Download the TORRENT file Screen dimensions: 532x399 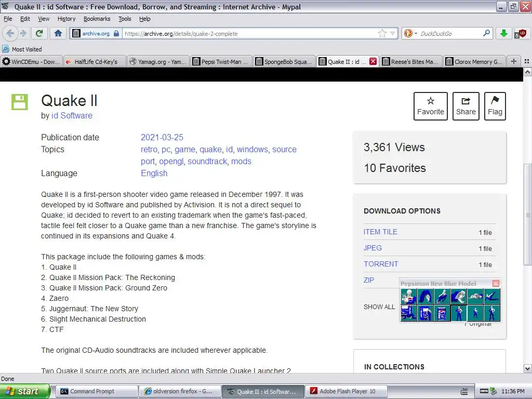(381, 264)
